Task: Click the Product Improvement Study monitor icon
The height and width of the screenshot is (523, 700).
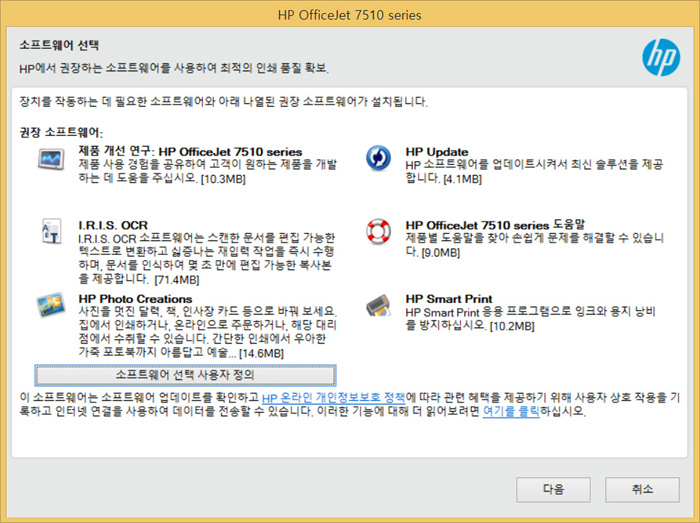Action: (x=50, y=159)
